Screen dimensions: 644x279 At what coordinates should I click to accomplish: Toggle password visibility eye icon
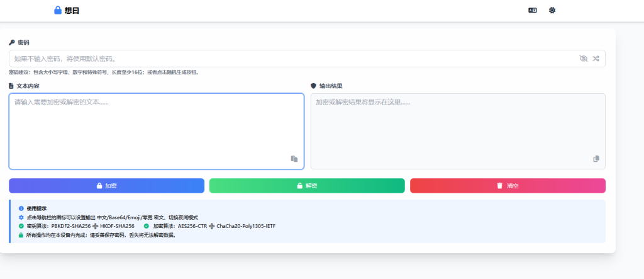click(583, 59)
